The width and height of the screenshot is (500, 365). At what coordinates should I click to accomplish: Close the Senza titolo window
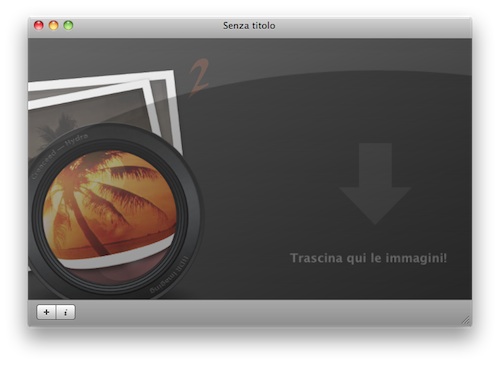[x=39, y=25]
